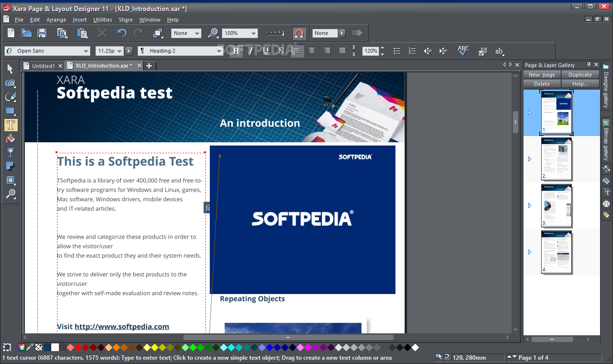613x364 pixels.
Task: Select the Text tool
Action: [11, 125]
